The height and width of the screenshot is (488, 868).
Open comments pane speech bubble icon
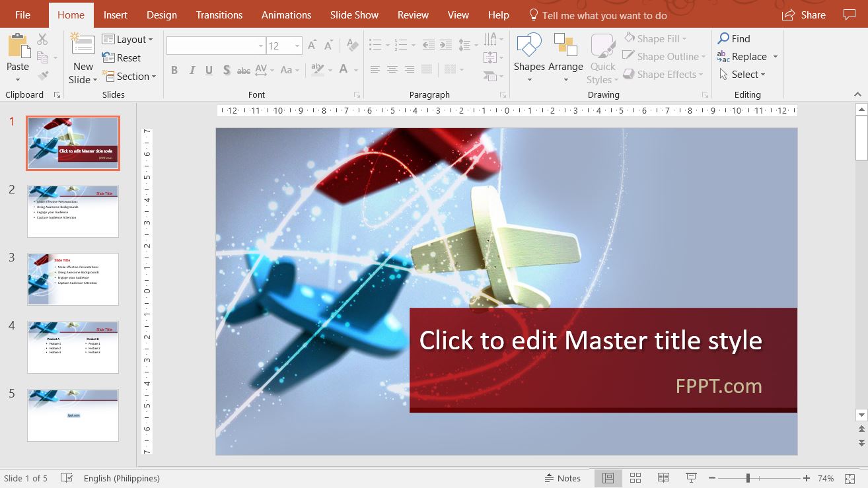pos(850,15)
